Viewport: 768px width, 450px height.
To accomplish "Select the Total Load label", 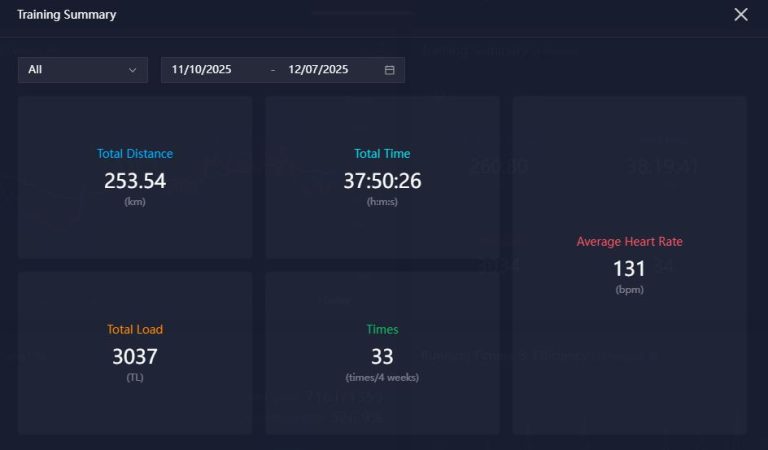I will (x=135, y=329).
